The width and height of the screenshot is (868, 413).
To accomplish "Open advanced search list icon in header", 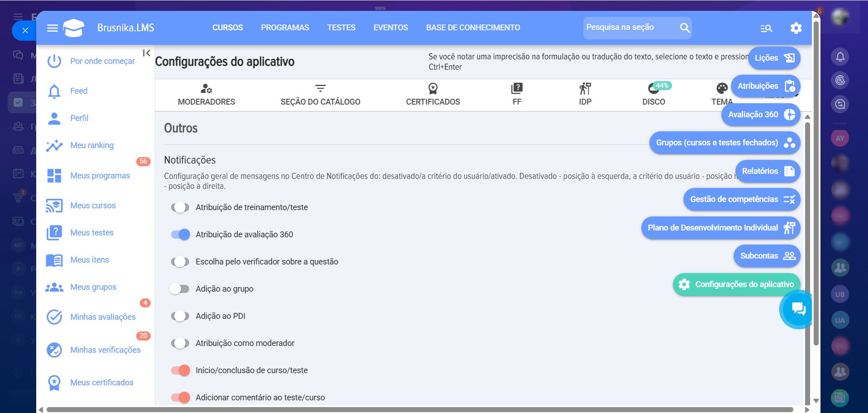I will pos(766,28).
